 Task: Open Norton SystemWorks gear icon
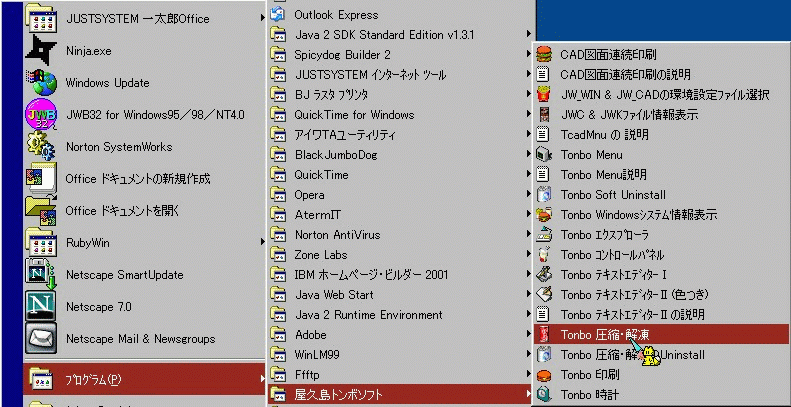40,146
